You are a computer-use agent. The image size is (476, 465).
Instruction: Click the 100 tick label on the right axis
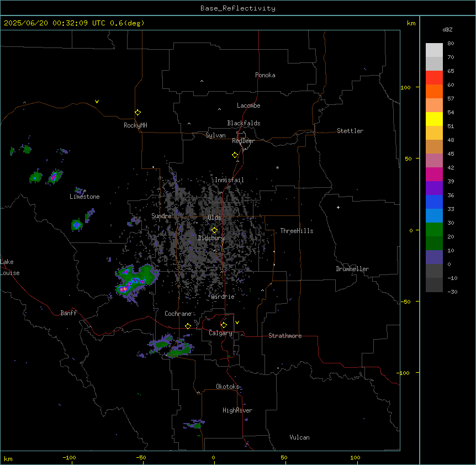(x=406, y=87)
